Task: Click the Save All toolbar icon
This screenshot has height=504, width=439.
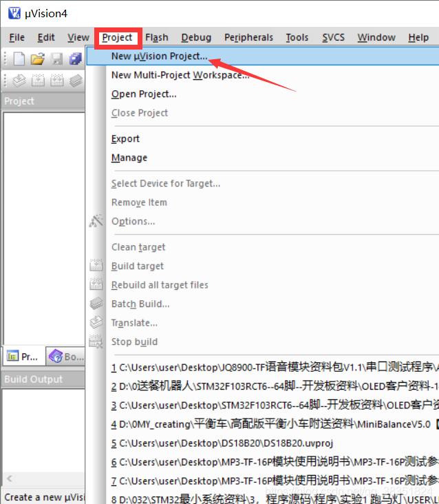Action: point(76,59)
